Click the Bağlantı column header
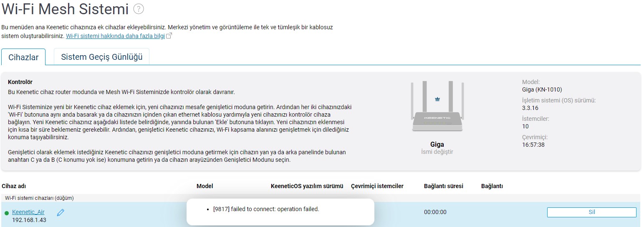 coord(492,186)
